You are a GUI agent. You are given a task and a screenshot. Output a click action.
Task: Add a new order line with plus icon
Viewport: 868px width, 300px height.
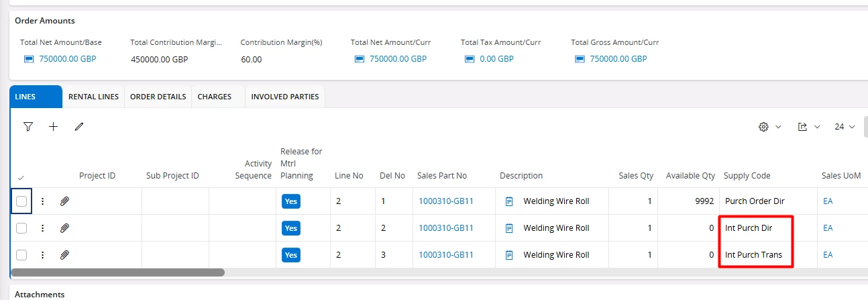coord(54,126)
